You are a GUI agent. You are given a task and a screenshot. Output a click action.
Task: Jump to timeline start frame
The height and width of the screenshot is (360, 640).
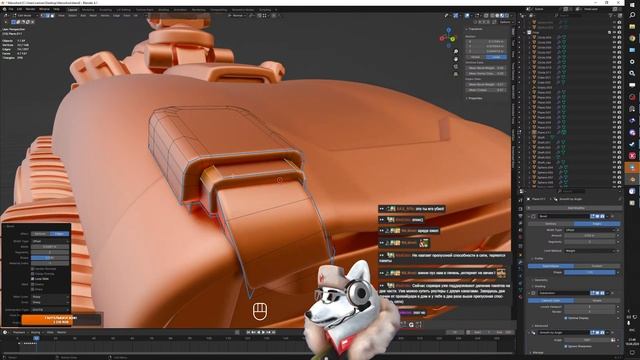click(x=248, y=332)
